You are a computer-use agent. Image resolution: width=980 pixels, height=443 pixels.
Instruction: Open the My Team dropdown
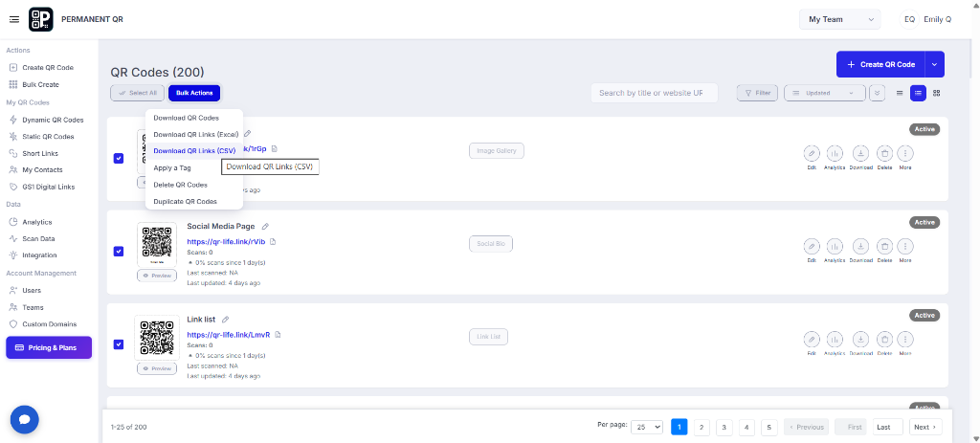[839, 19]
